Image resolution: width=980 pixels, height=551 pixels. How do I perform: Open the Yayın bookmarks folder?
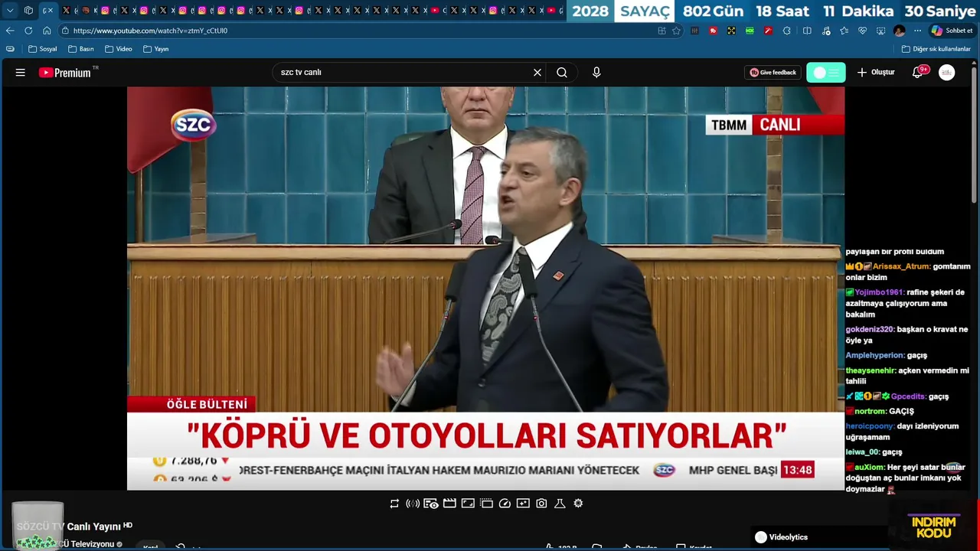coord(156,49)
